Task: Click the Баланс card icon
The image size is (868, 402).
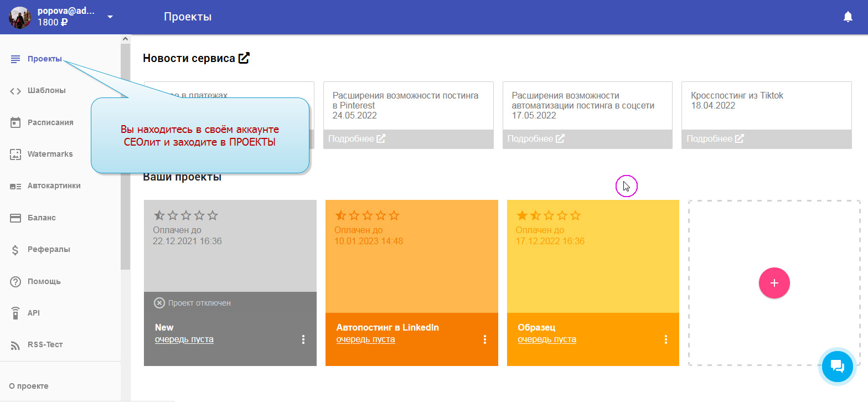Action: click(15, 218)
